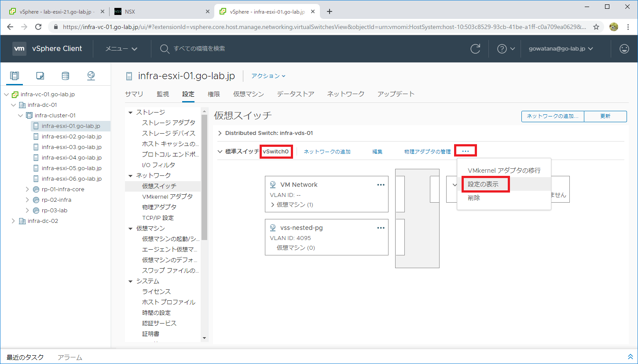Switch to the アップデート tab
This screenshot has width=638, height=364.
coord(396,94)
